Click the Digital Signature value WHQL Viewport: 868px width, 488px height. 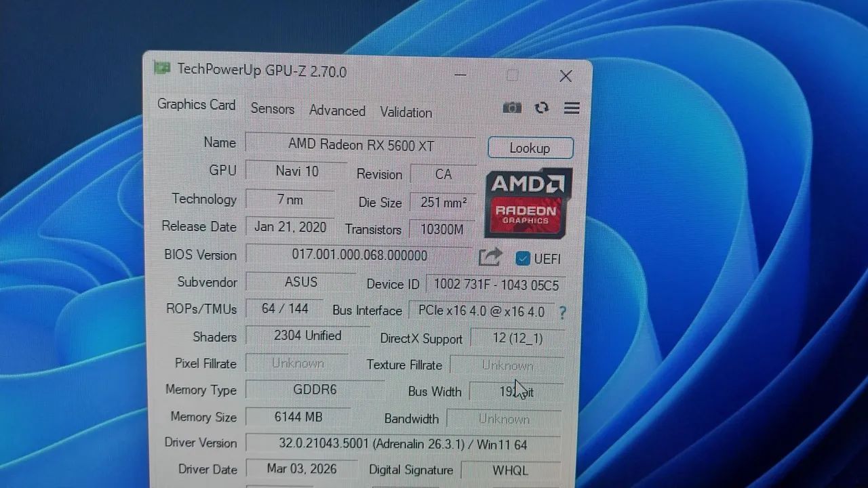point(511,470)
